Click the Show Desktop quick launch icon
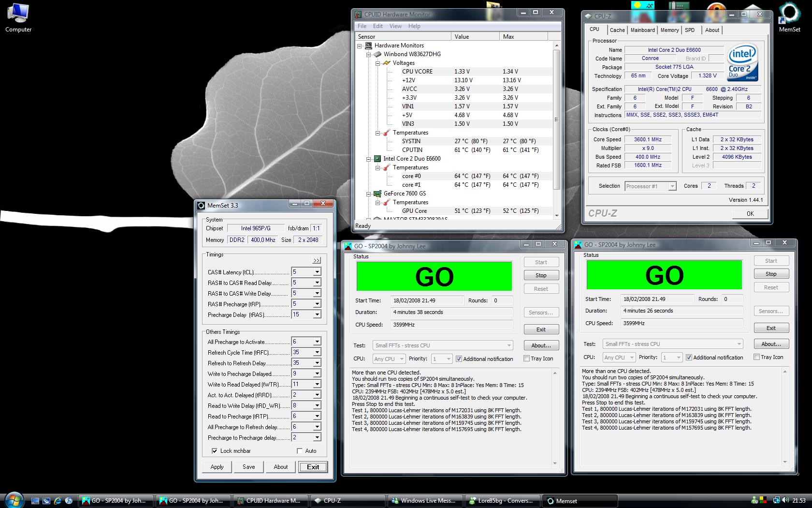The height and width of the screenshot is (508, 812). (x=35, y=501)
